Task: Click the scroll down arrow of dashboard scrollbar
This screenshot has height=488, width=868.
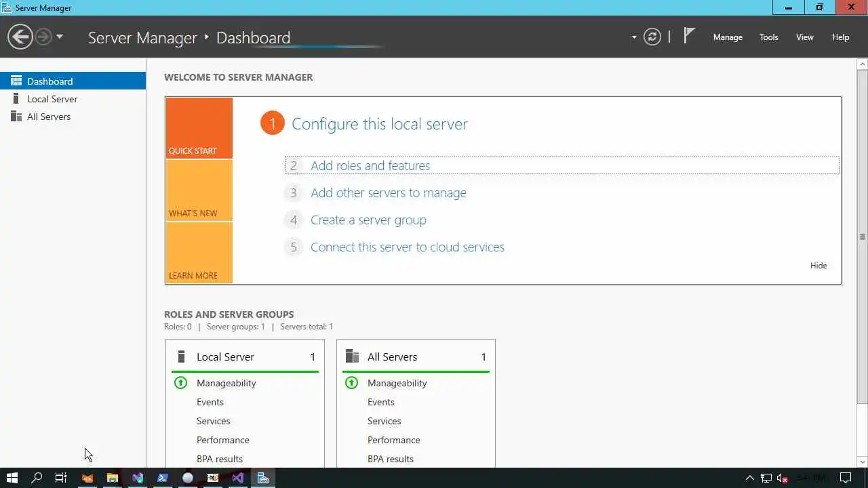Action: (863, 462)
